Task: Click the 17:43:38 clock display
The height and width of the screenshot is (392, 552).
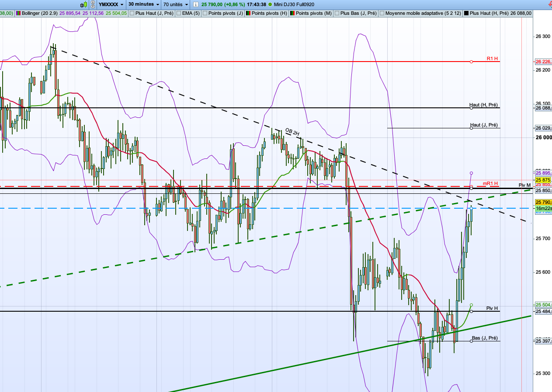Action: click(257, 4)
